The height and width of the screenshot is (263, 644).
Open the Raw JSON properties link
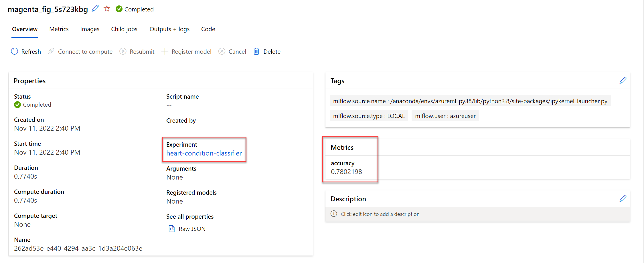(x=192, y=229)
